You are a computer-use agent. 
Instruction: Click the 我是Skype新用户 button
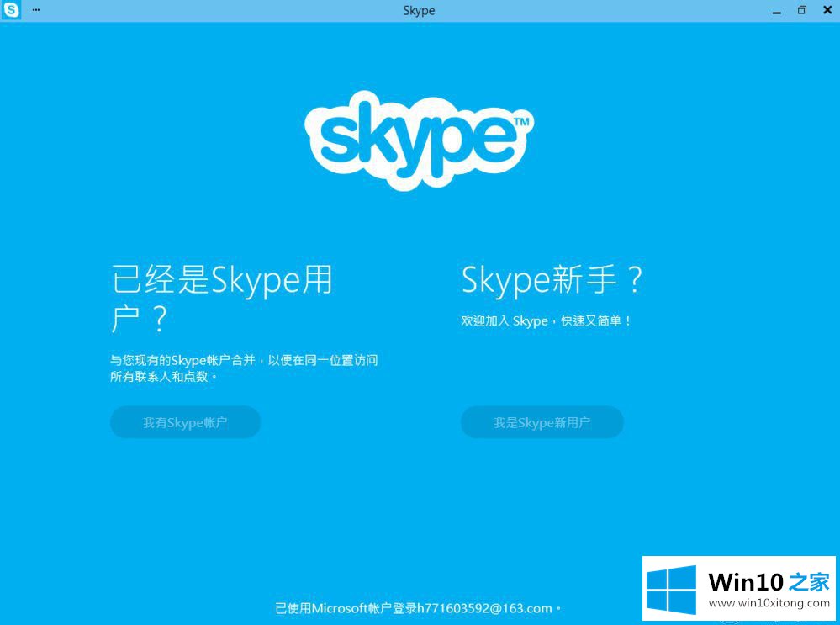point(542,422)
